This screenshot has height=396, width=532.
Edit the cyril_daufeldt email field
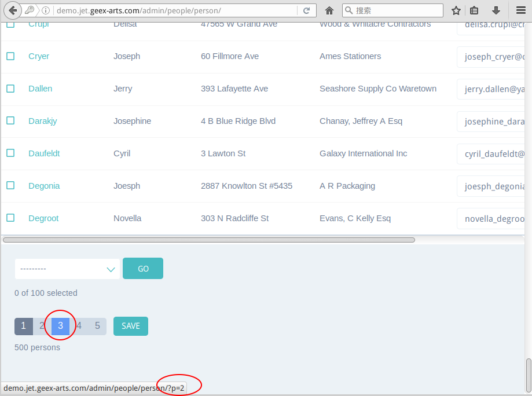pos(491,154)
